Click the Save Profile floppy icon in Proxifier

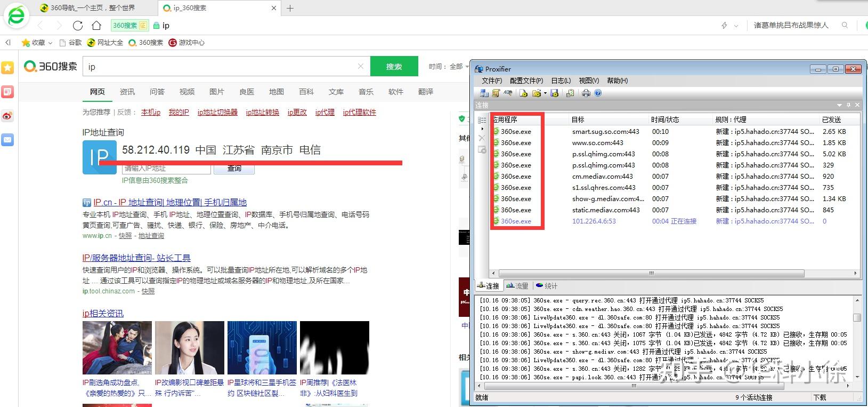pyautogui.click(x=555, y=93)
